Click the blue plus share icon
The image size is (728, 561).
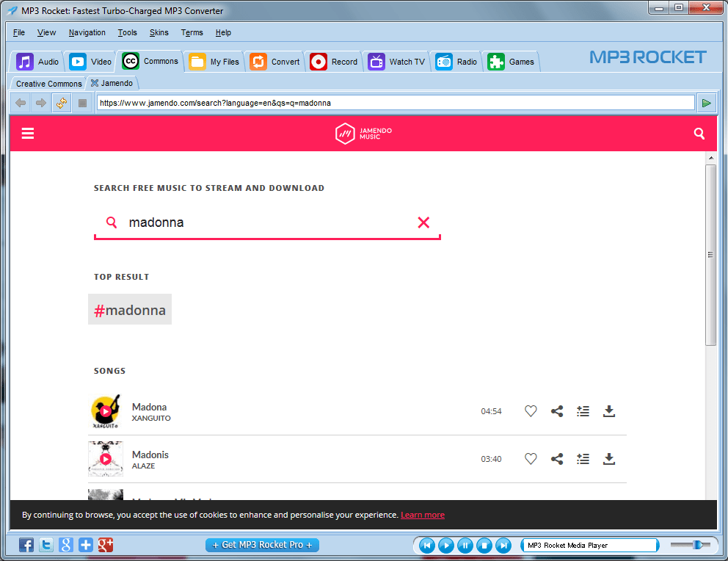click(x=85, y=545)
